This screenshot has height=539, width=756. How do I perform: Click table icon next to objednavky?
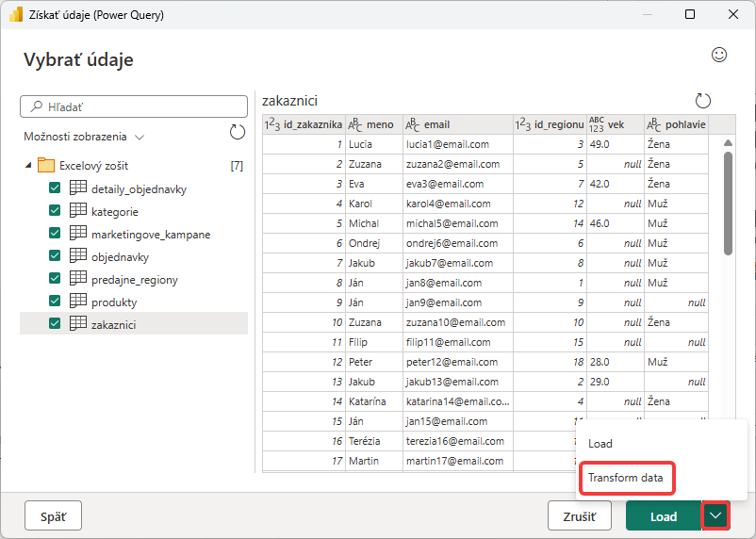click(78, 255)
